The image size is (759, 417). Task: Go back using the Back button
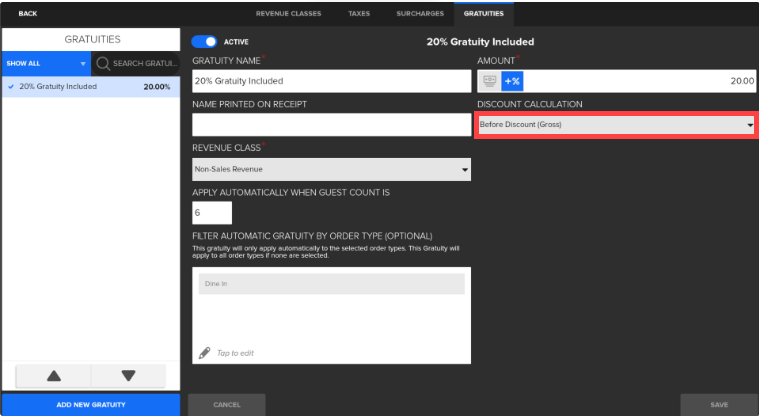pyautogui.click(x=27, y=13)
